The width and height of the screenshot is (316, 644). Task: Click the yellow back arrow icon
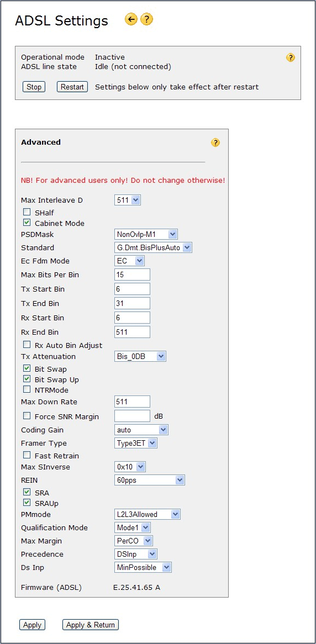[131, 19]
